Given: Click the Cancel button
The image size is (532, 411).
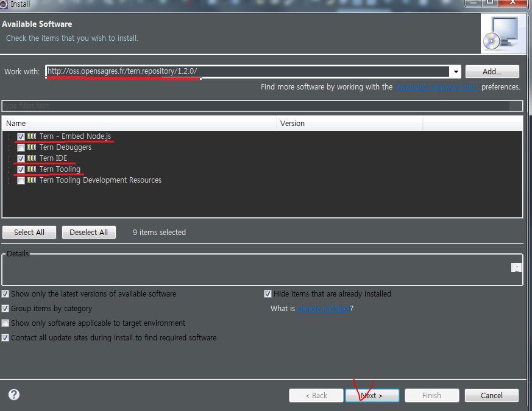Looking at the screenshot, I should [x=492, y=395].
